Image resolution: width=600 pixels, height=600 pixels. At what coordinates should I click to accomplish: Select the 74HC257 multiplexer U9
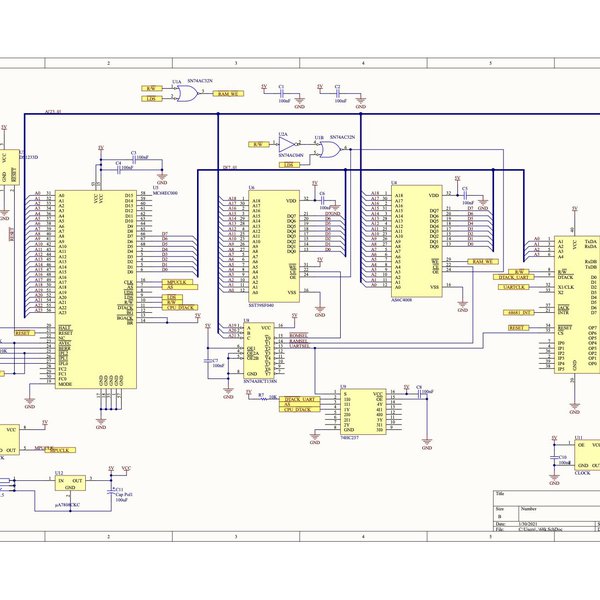364,412
